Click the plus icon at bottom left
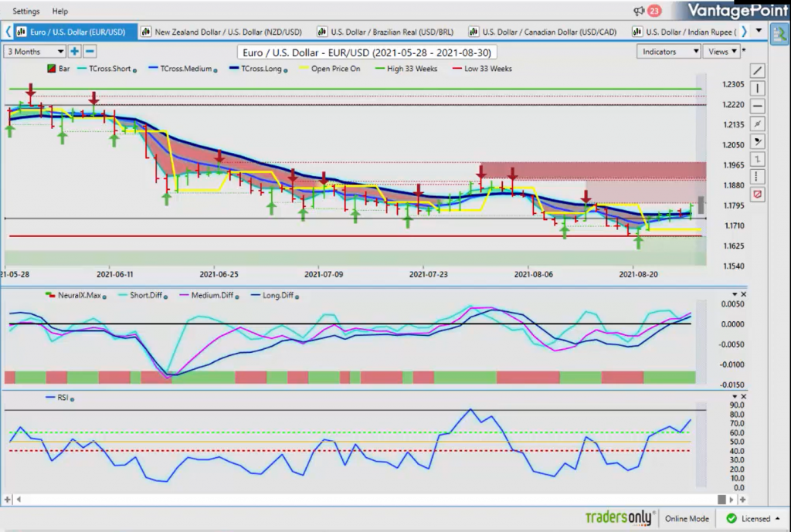Viewport: 791px width, 532px height. [7, 500]
